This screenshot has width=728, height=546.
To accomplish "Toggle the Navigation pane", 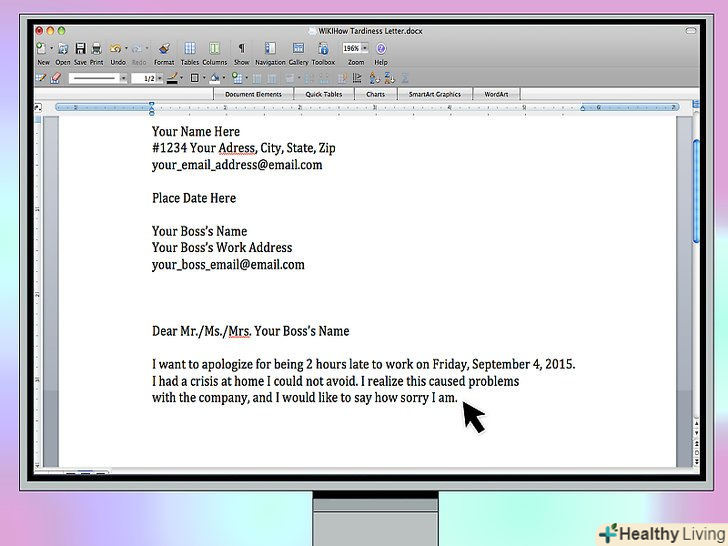I will point(270,48).
